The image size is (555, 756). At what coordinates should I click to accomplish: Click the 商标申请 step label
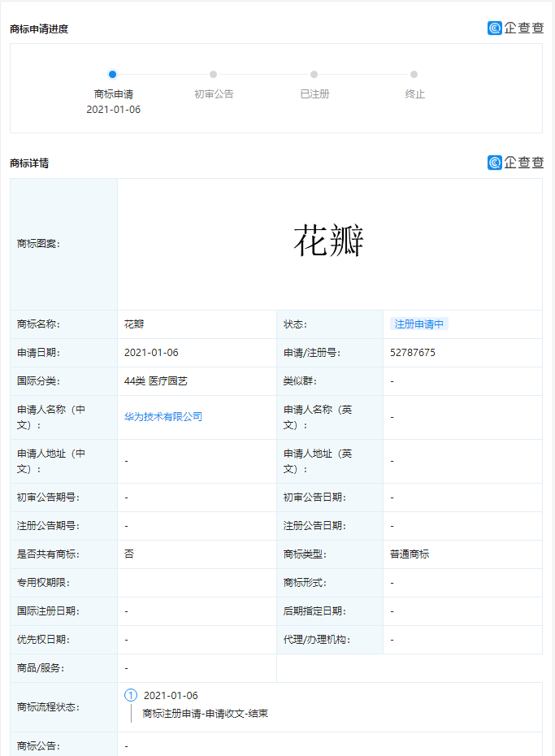coord(113,94)
